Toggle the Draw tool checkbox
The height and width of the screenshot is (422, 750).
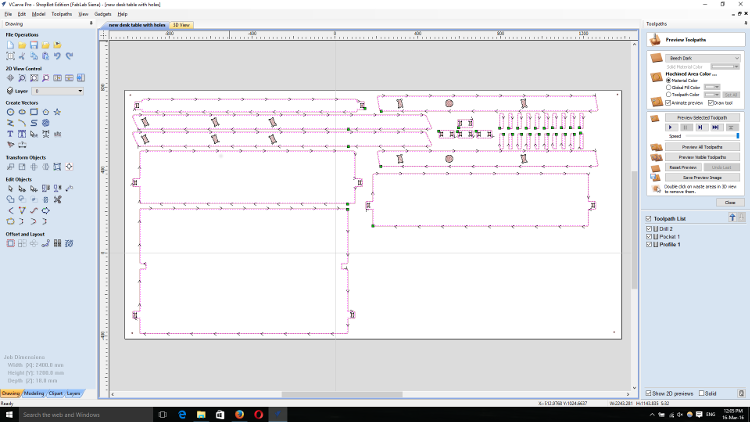point(711,103)
